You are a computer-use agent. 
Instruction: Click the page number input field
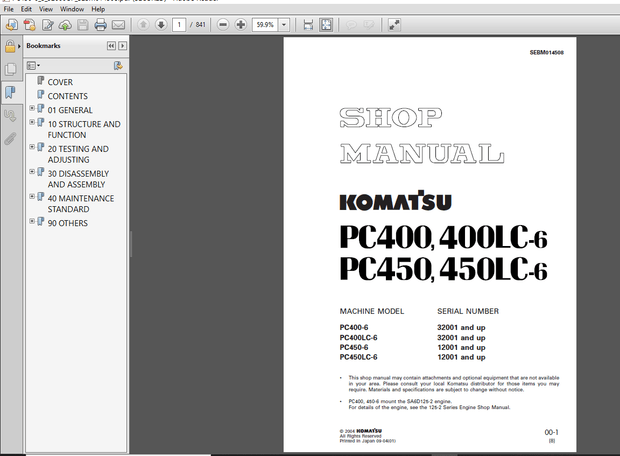[x=179, y=25]
